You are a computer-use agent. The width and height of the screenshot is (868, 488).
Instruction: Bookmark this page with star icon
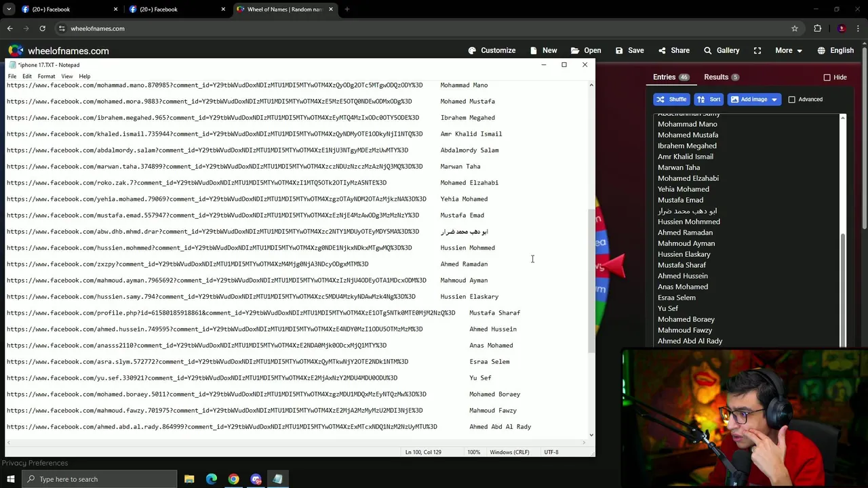[795, 28]
